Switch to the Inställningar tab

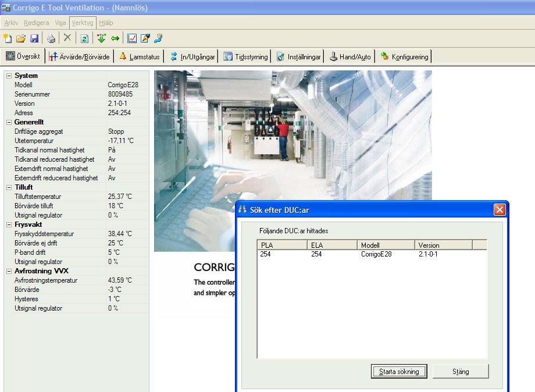point(298,56)
